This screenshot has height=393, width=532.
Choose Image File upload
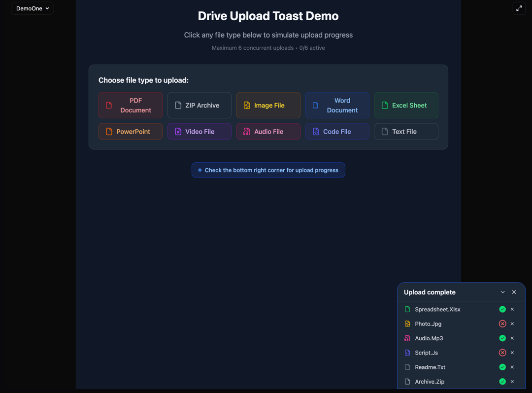click(268, 106)
